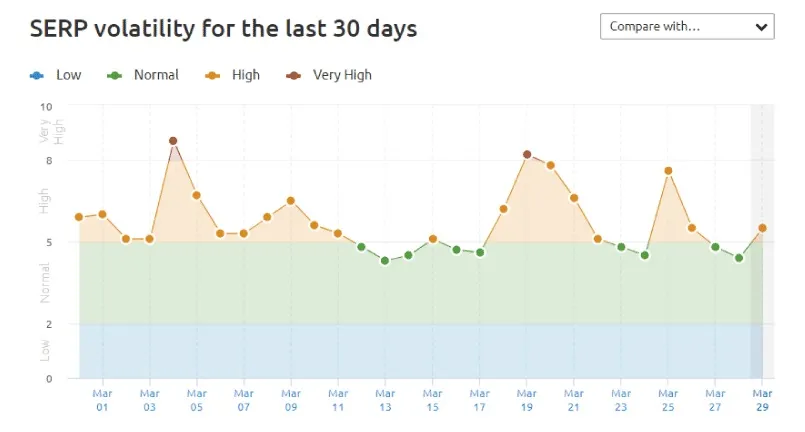Click the last data point on Mar 29
The image size is (805, 432).
coord(763,228)
